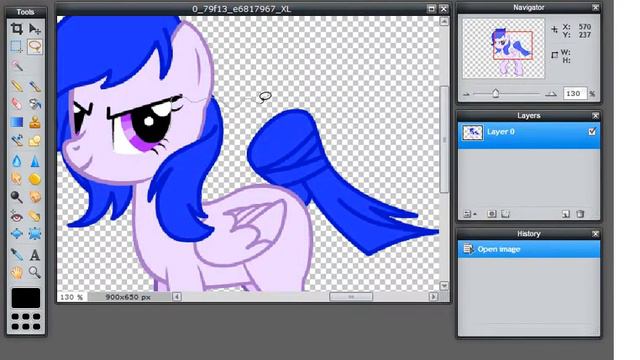Click the document title 0_79f13_e6817967_XL
The height and width of the screenshot is (360, 640).
click(x=242, y=9)
